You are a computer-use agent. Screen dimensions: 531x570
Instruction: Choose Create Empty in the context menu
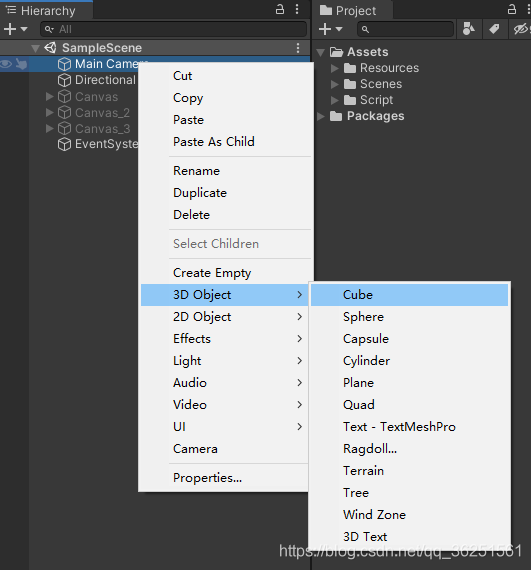pos(212,273)
